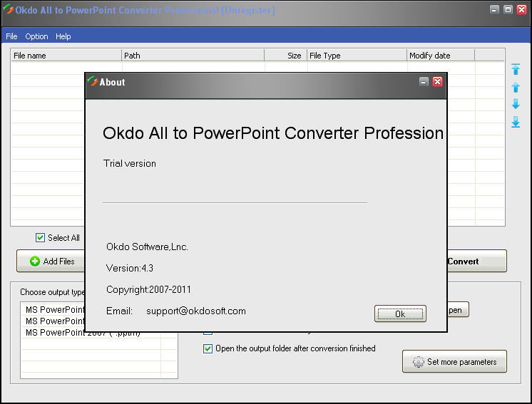Sort by the Modify date column header
The height and width of the screenshot is (404, 532).
click(x=441, y=56)
